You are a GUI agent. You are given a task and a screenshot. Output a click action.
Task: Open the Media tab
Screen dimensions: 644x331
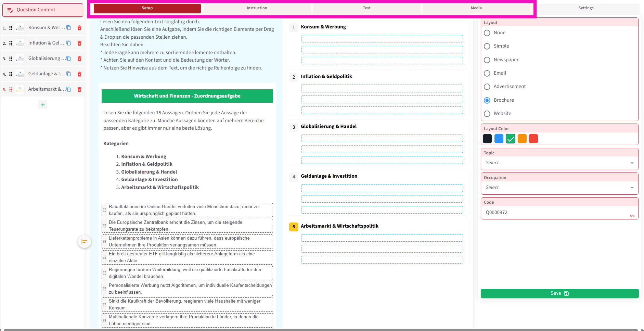(476, 8)
